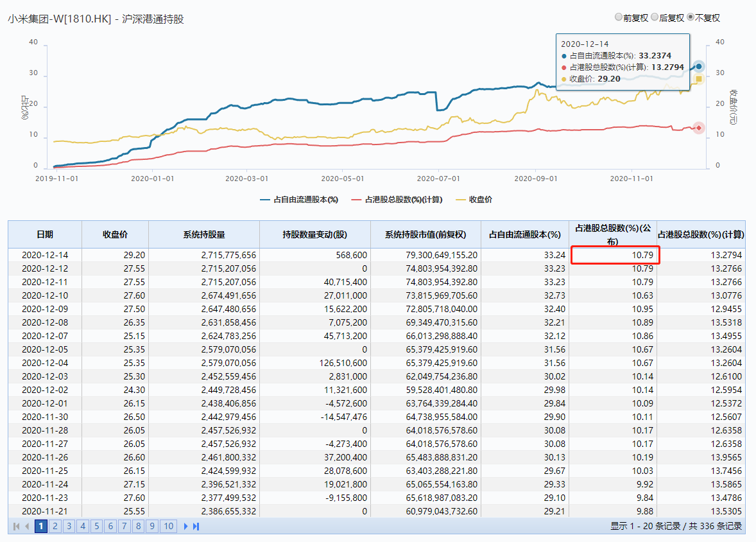Go to previous page arrow icon
Image resolution: width=756 pixels, height=542 pixels.
[28, 526]
